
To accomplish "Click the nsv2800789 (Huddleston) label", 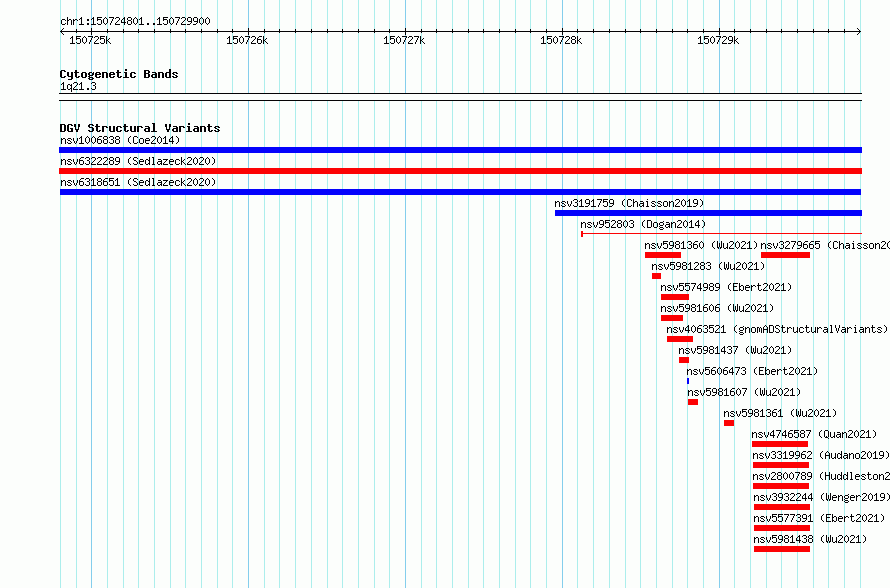I will (821, 476).
